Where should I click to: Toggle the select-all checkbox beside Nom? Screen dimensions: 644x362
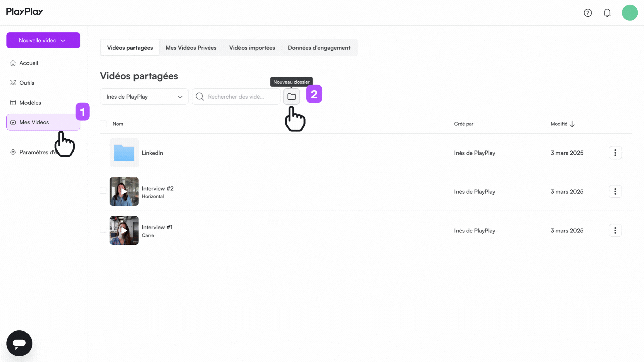point(103,124)
